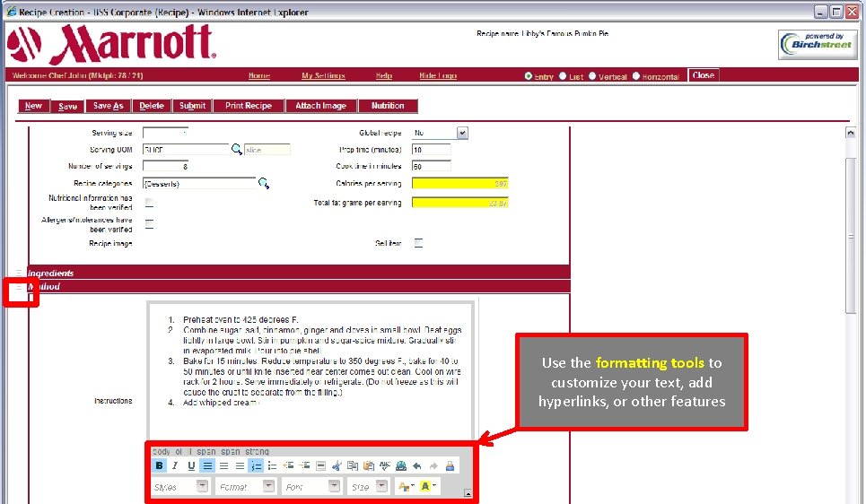866x504 pixels.
Task: Select the strong element in path bar
Action: [257, 452]
